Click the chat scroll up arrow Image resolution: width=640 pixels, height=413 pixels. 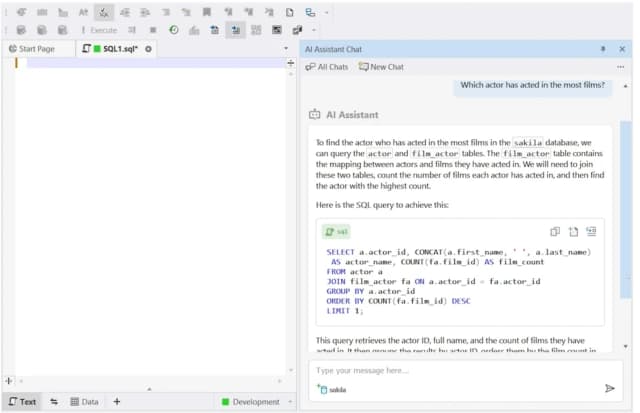tap(626, 86)
